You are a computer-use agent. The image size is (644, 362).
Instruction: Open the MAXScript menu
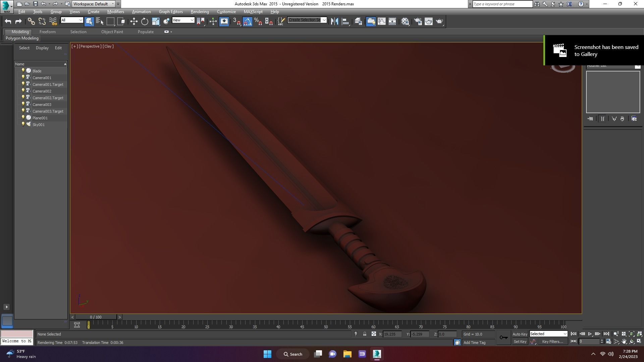(x=253, y=12)
